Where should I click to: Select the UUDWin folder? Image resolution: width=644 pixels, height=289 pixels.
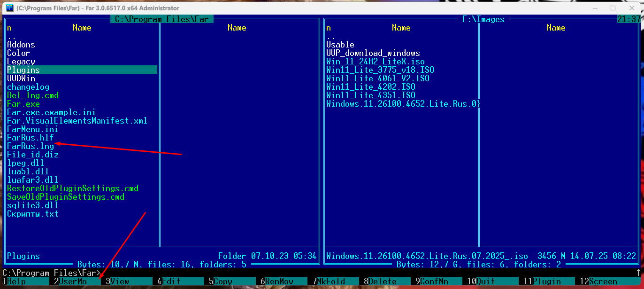click(x=21, y=78)
